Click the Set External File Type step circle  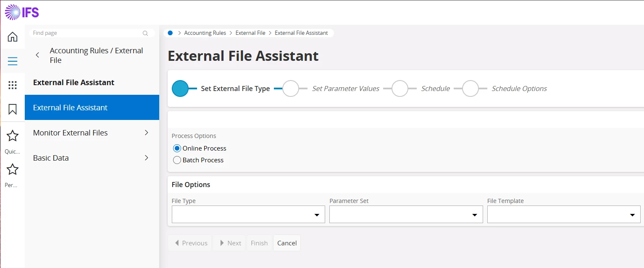tap(180, 88)
